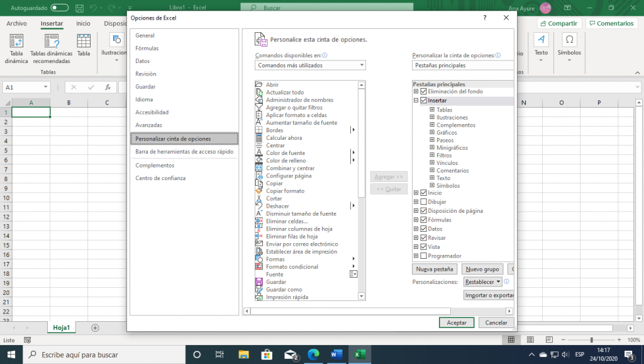The image size is (644, 364).
Task: Click Tablas dinámicas recomendadas icon
Action: point(52,41)
